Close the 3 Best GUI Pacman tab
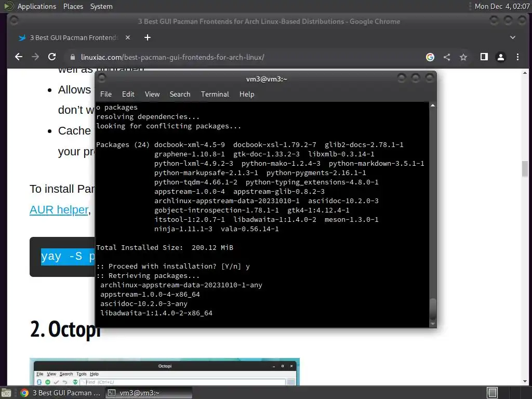 coord(128,37)
